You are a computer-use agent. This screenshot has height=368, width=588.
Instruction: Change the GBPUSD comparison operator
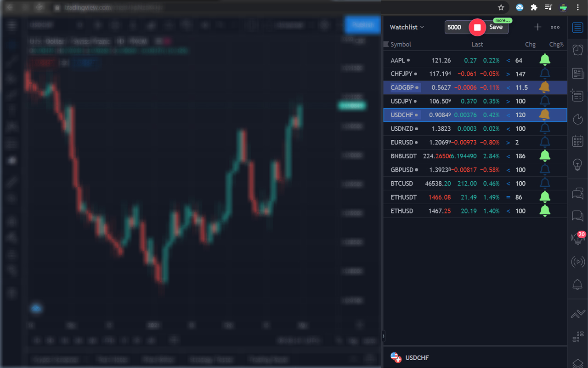pos(508,170)
